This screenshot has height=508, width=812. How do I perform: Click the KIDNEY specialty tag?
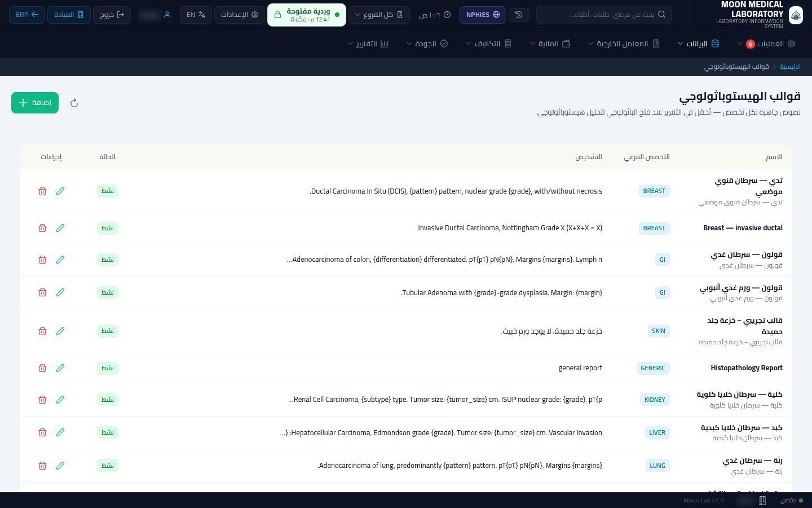coord(655,400)
